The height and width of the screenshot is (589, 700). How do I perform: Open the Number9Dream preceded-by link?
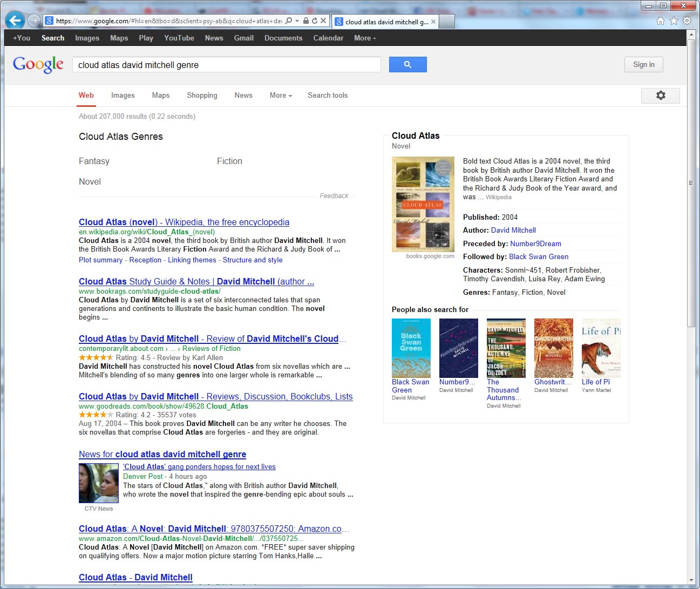pos(535,244)
